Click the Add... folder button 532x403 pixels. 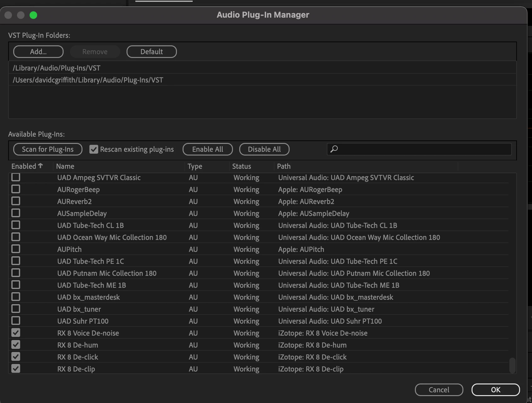pos(38,52)
